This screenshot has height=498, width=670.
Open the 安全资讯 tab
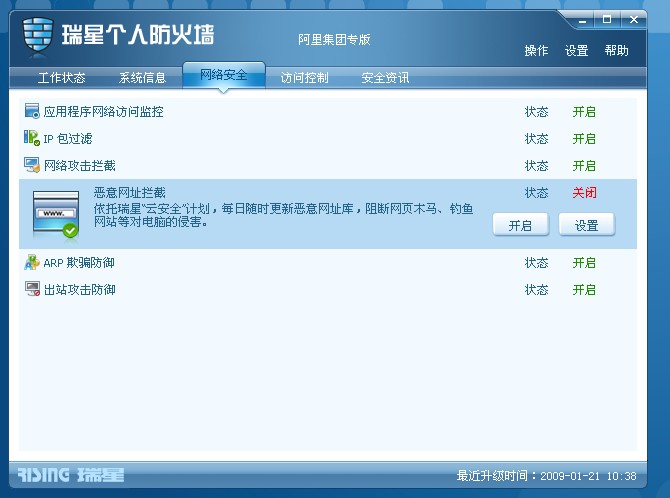(385, 77)
